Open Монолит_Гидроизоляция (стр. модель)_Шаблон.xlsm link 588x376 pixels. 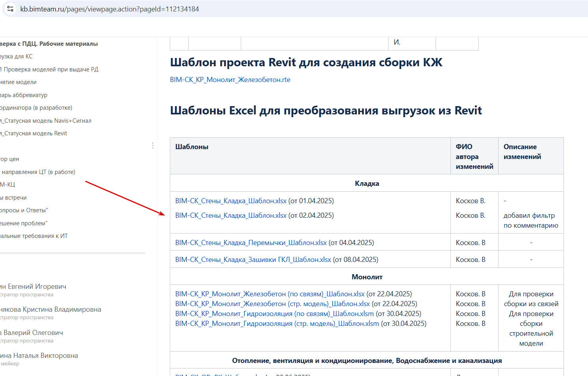coord(277,324)
